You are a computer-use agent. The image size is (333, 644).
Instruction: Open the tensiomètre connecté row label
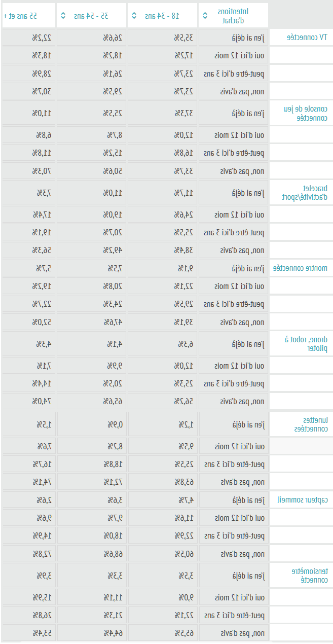coord(309,576)
